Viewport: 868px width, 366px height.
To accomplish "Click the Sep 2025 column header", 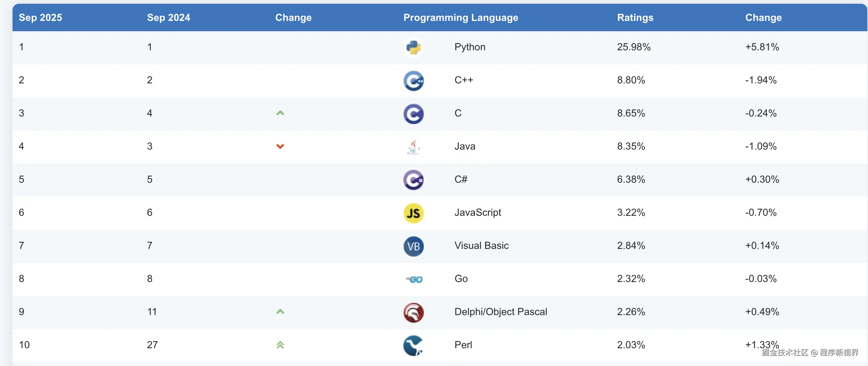I will pyautogui.click(x=40, y=17).
